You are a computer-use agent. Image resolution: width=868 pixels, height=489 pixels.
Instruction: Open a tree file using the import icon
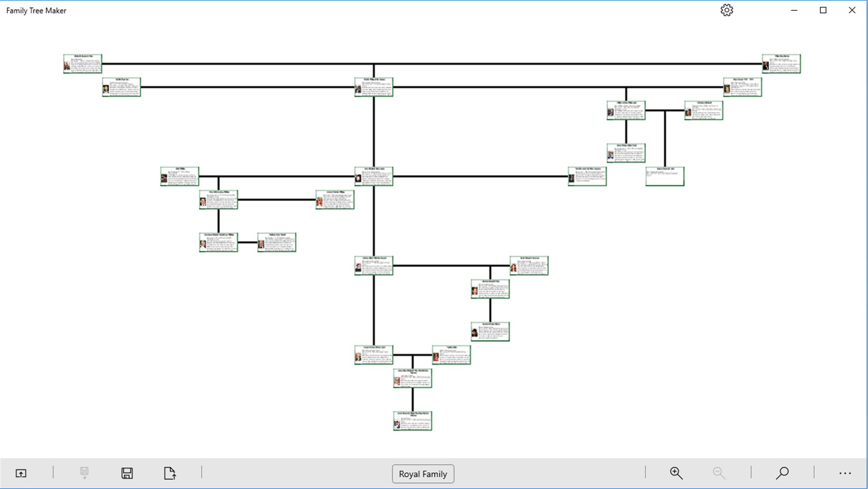pyautogui.click(x=20, y=473)
